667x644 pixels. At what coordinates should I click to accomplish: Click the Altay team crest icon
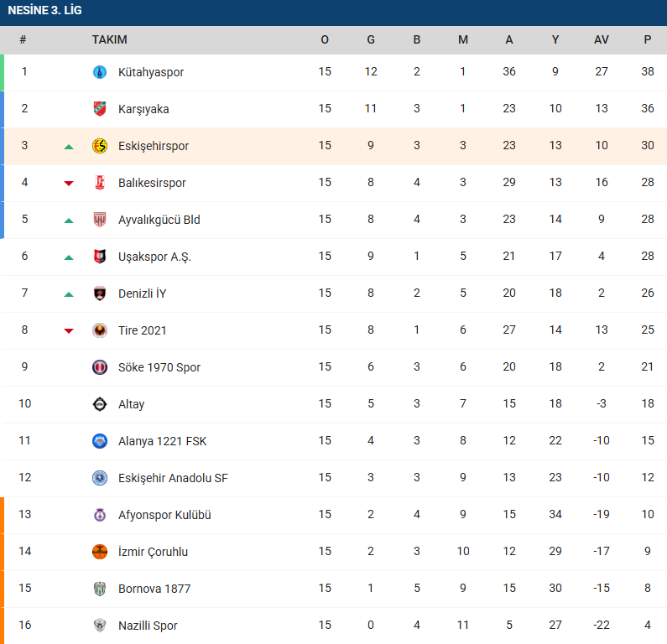(x=100, y=404)
